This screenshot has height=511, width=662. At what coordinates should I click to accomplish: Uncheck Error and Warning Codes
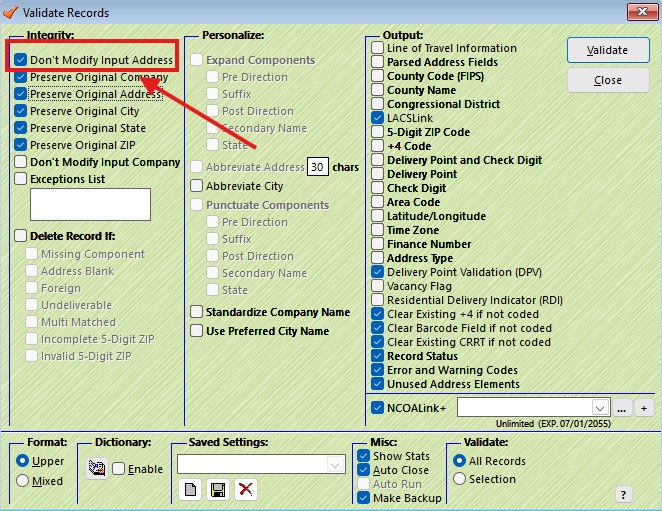click(377, 370)
